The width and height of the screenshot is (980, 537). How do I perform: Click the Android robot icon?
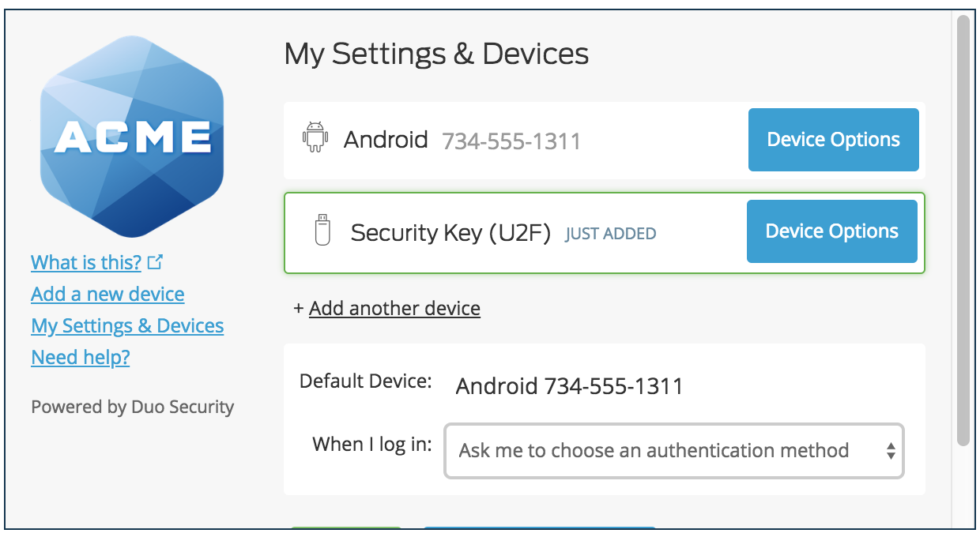pos(315,137)
